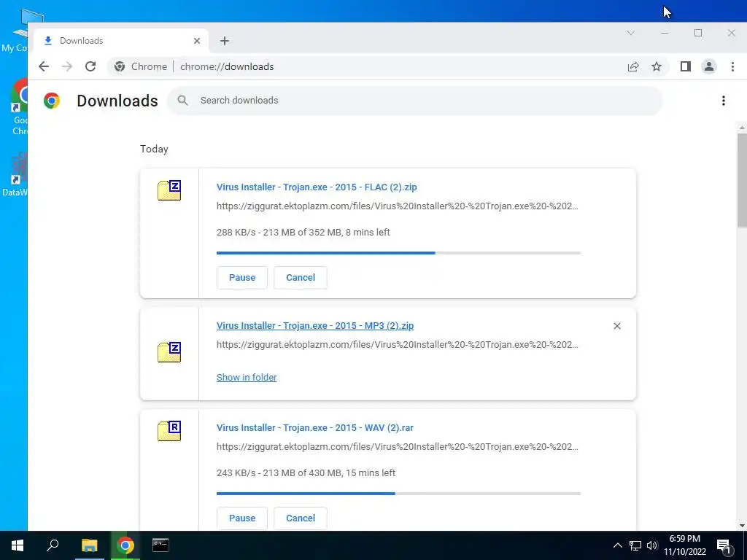Click the WAV download progress bar
Viewport: 747px width, 560px height.
(399, 494)
